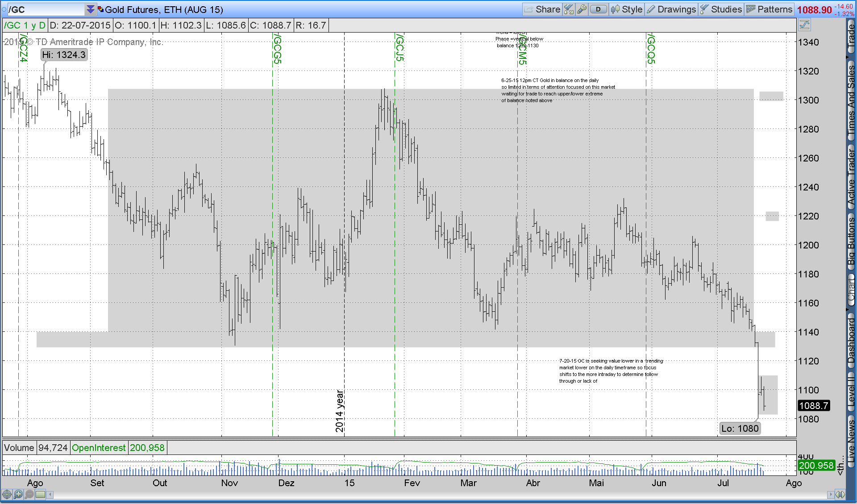Open the Times And Sales side tab
Screen dimensions: 857x504
click(851, 100)
